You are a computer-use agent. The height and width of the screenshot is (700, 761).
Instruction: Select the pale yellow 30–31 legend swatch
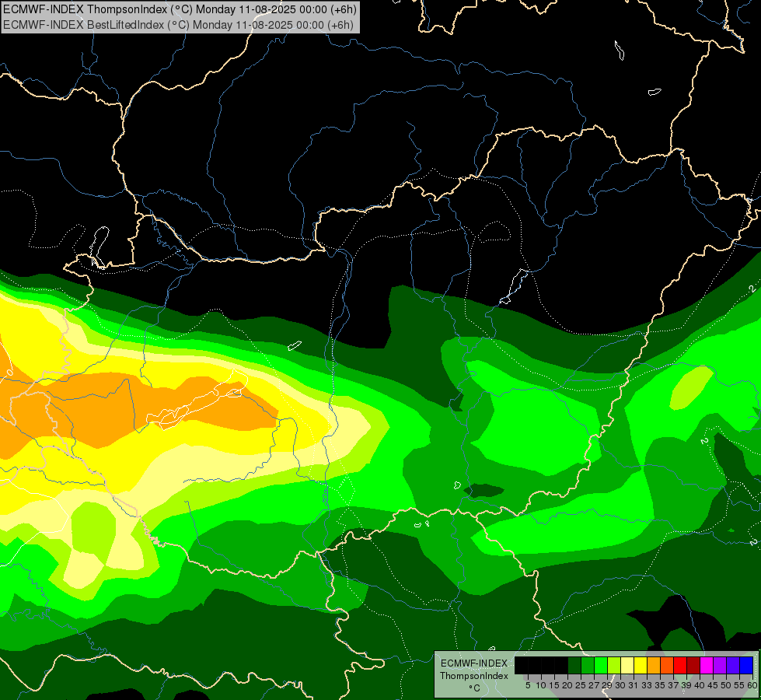pos(627,665)
